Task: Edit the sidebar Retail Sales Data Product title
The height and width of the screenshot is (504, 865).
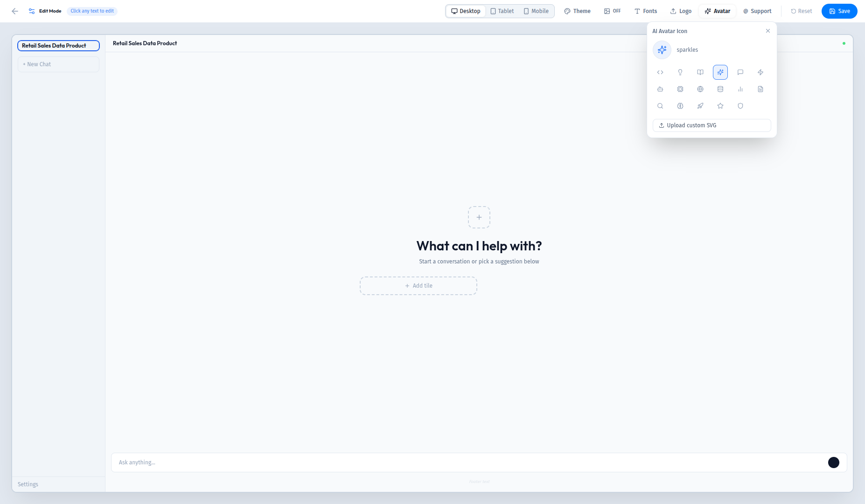Action: tap(58, 46)
